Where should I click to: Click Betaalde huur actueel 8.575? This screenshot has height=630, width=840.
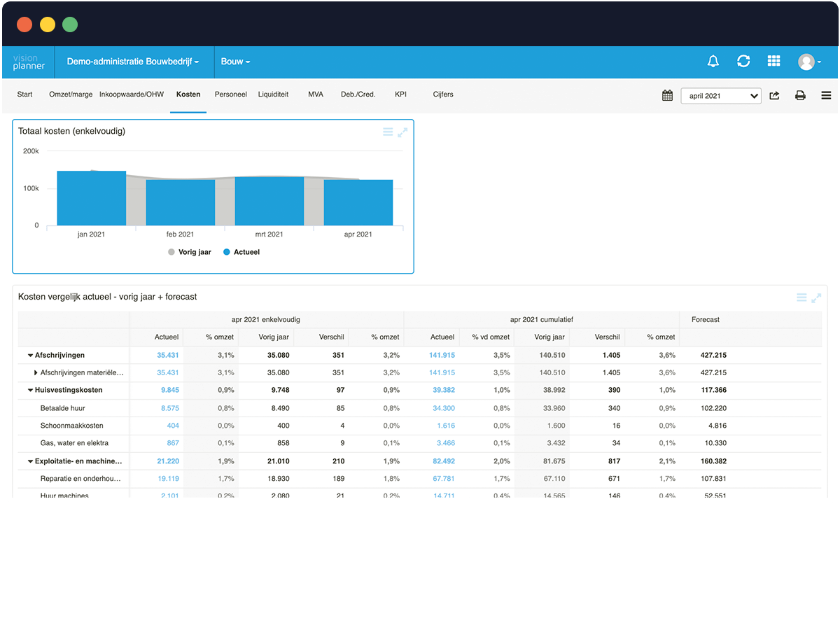170,408
